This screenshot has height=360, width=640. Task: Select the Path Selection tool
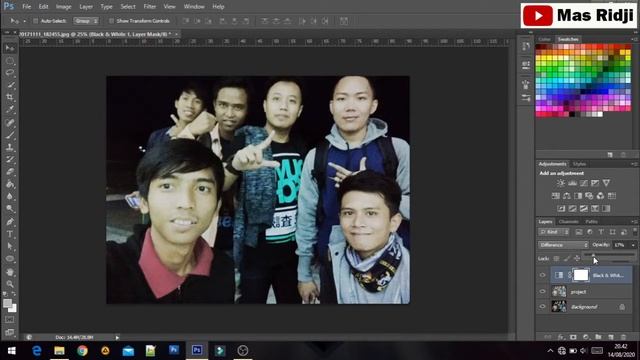click(x=10, y=247)
